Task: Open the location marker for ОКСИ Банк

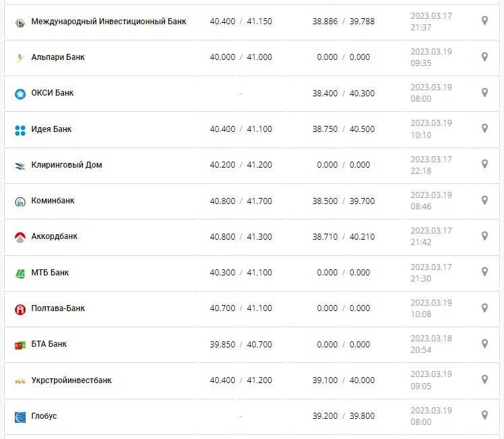Action: [484, 93]
